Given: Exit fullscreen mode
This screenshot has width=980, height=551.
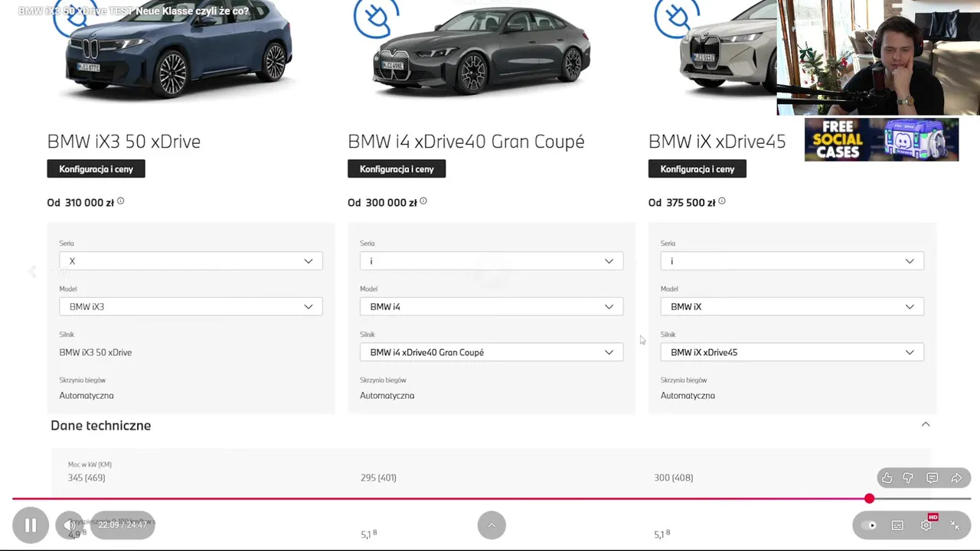Looking at the screenshot, I should point(955,525).
